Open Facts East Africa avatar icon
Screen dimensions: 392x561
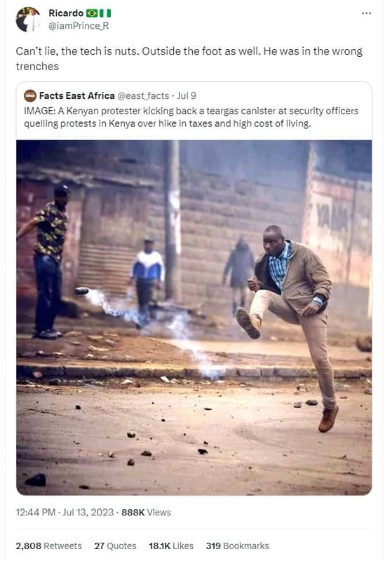(30, 96)
